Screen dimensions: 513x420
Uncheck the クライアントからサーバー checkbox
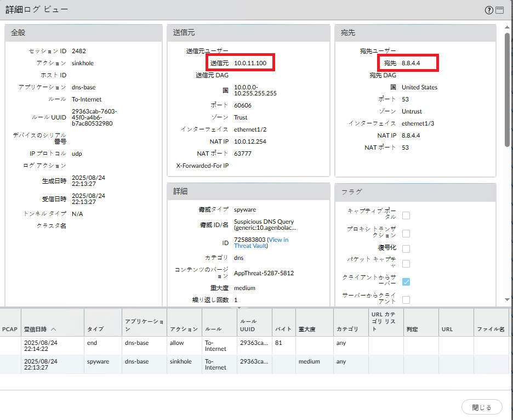pyautogui.click(x=406, y=282)
